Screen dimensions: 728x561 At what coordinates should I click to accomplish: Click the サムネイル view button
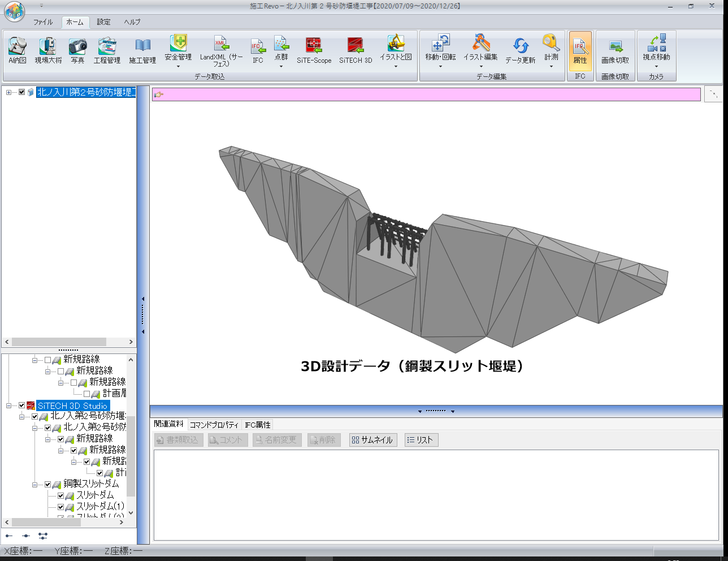372,440
